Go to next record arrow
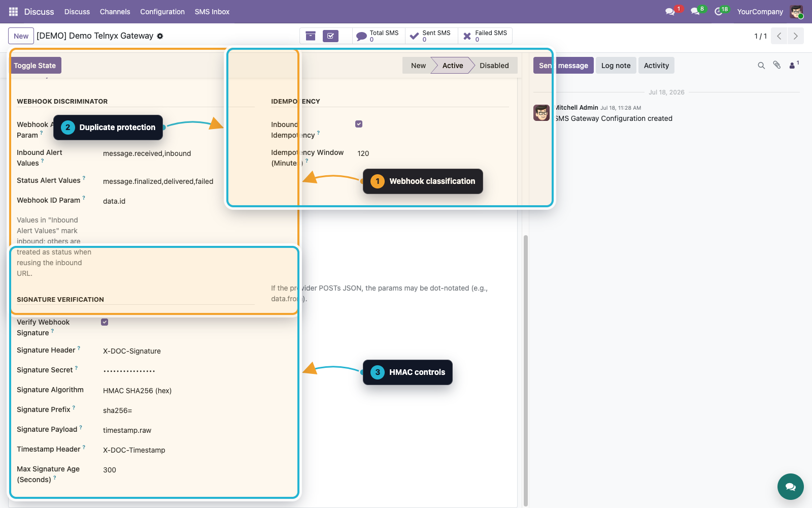The width and height of the screenshot is (812, 508). click(795, 36)
